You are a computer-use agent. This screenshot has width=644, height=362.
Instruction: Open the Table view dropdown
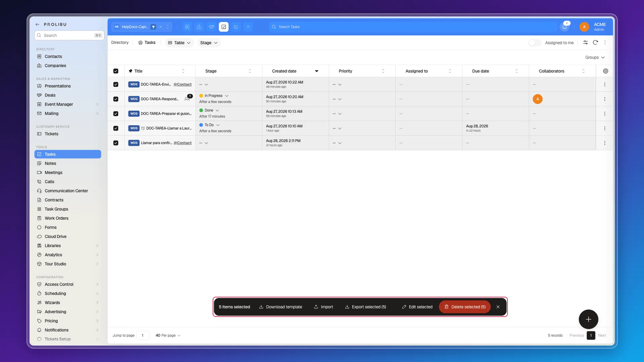point(179,43)
